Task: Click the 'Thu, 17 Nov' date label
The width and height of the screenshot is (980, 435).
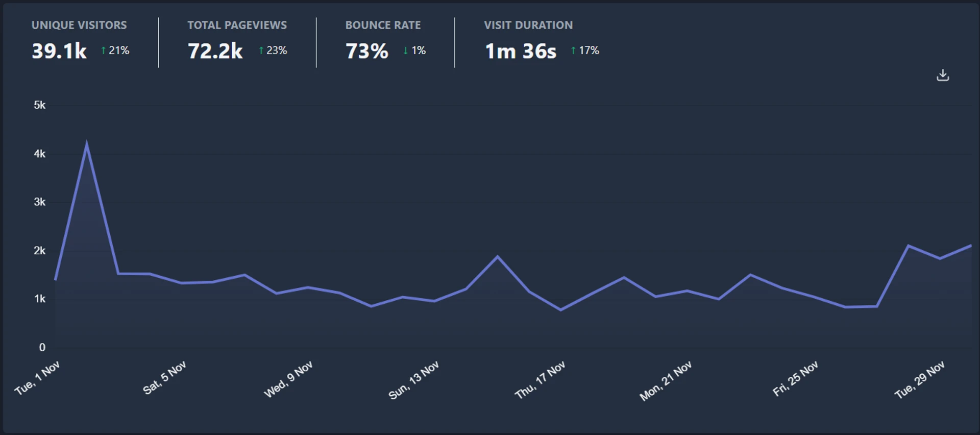Action: point(540,380)
